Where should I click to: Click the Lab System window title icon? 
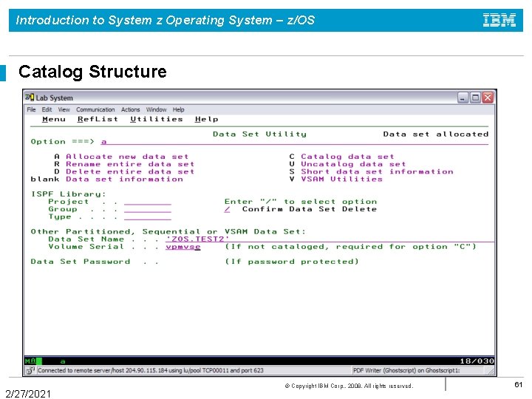pos(30,98)
